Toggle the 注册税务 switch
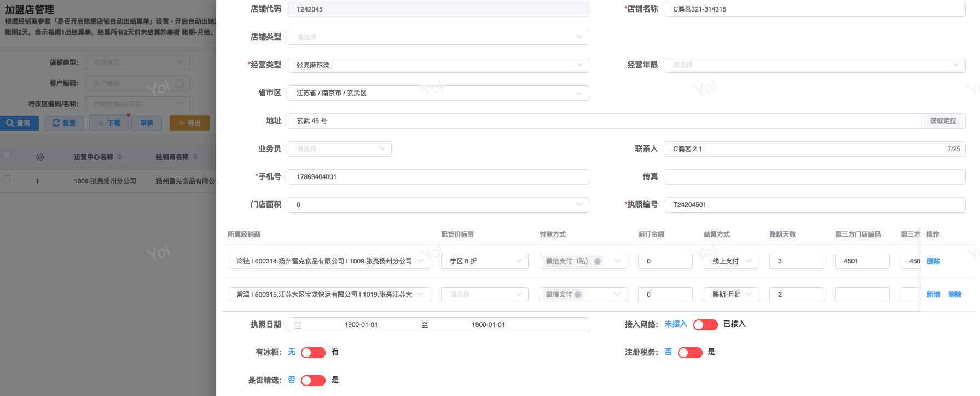The width and height of the screenshot is (980, 396). coord(690,353)
